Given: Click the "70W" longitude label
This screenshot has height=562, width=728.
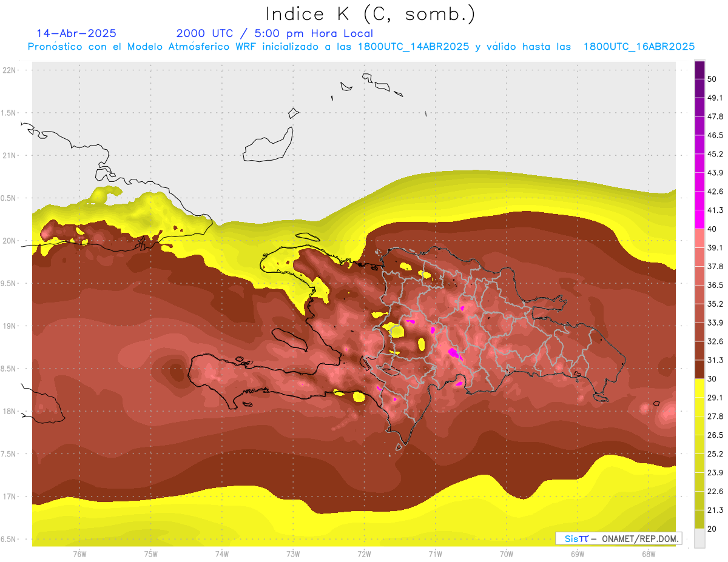Looking at the screenshot, I should [507, 554].
